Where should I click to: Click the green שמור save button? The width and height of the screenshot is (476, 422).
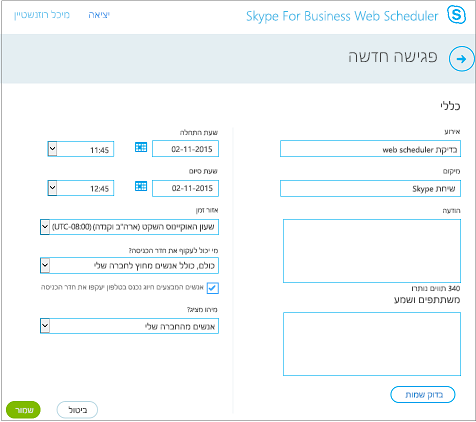23,410
